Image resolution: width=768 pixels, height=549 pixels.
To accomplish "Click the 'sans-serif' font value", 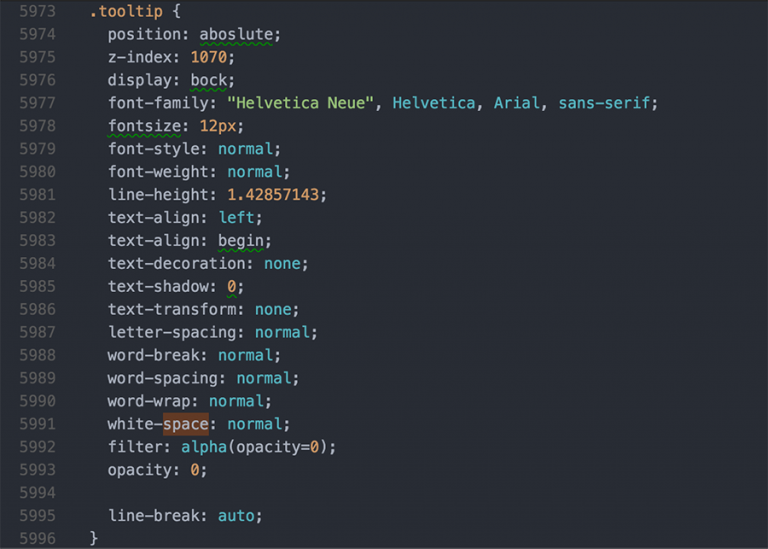I will 605,104.
